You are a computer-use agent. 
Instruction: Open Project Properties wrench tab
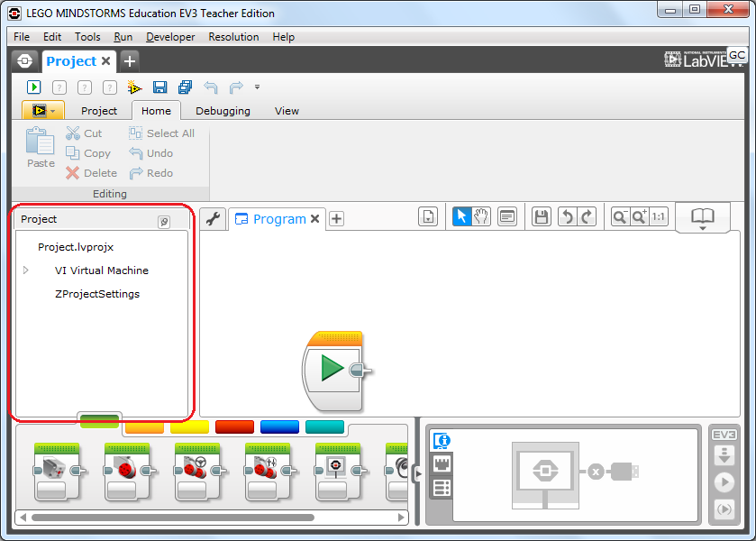[212, 219]
